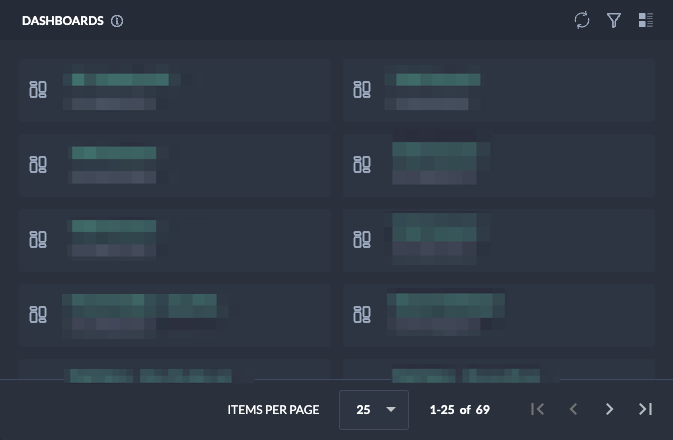Click dashboard icon in first left card
Viewport: 673px width, 440px height.
[38, 90]
